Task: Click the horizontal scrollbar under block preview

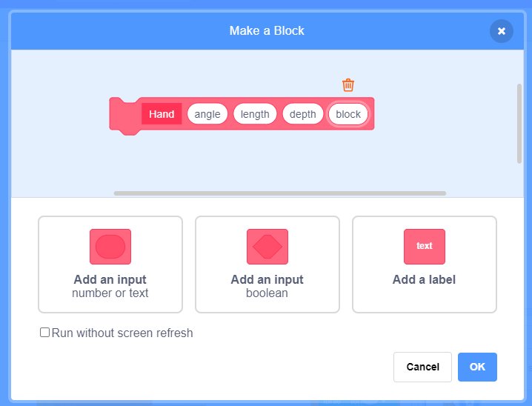Action: tap(280, 193)
